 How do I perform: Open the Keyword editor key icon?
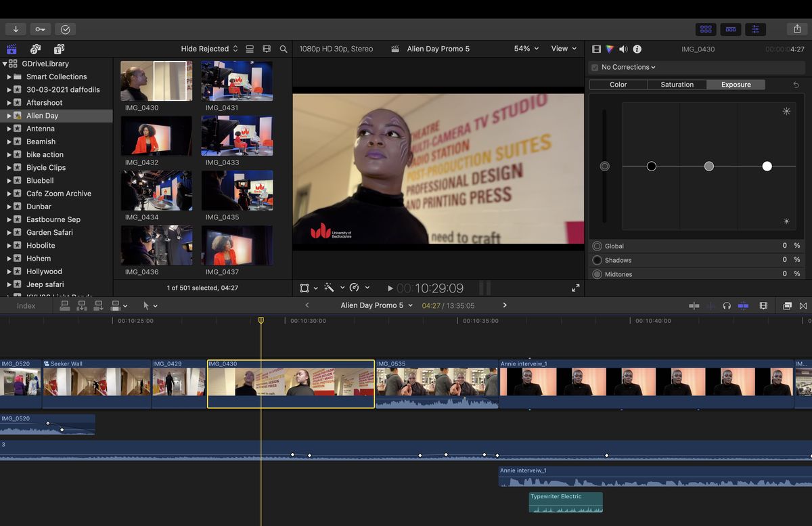pos(39,29)
